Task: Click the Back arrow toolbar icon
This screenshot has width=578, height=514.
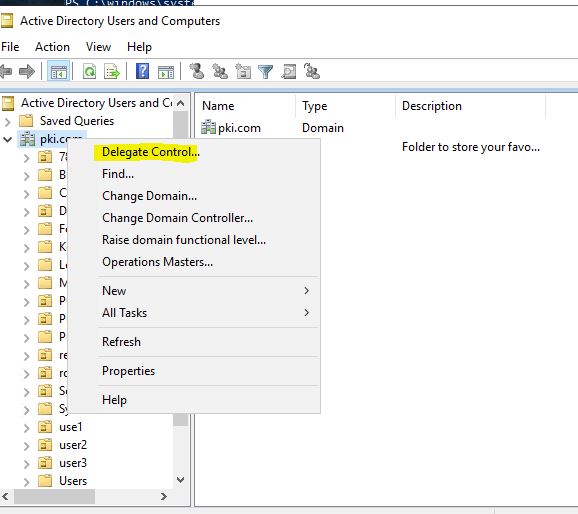Action: (x=6, y=71)
